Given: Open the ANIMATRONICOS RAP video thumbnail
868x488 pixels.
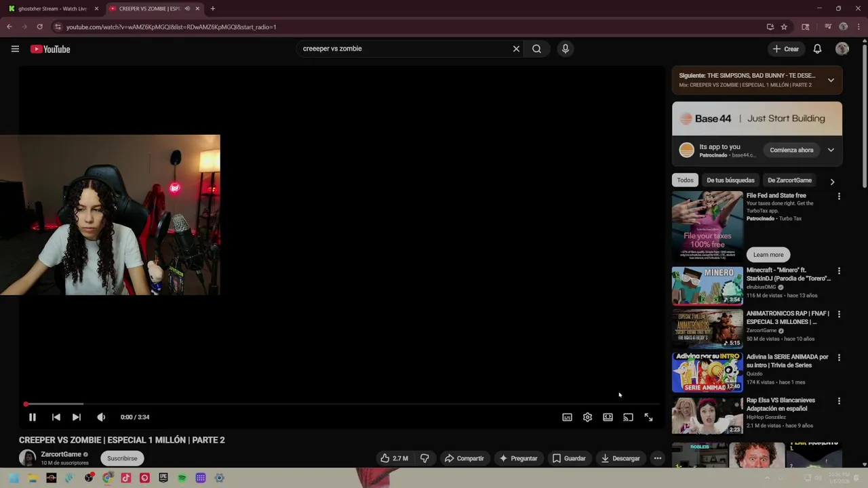Looking at the screenshot, I should (x=707, y=329).
